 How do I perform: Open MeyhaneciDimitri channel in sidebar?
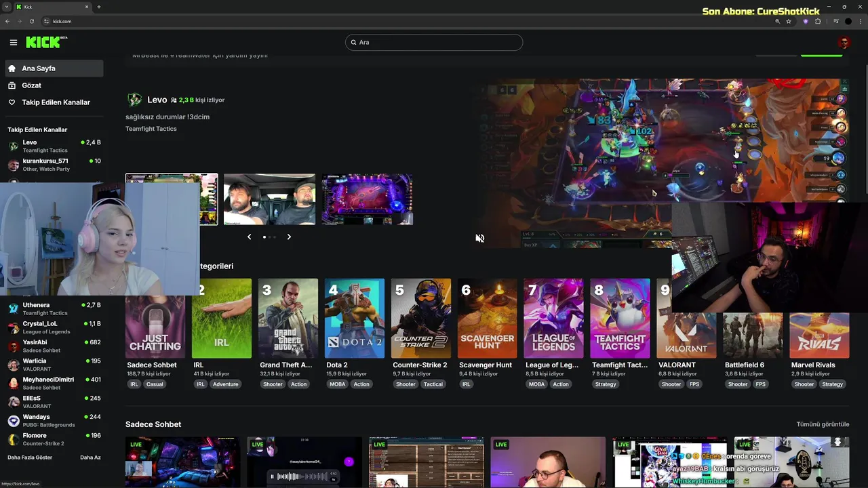54,383
